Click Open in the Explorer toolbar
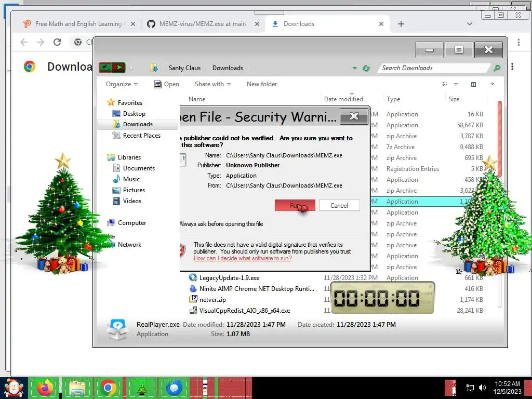The width and height of the screenshot is (532, 399). (x=167, y=84)
